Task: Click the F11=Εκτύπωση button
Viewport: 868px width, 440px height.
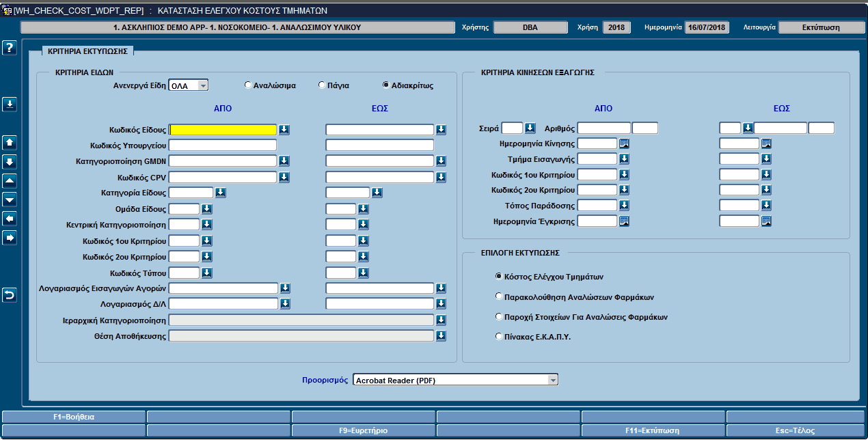Action: (653, 431)
